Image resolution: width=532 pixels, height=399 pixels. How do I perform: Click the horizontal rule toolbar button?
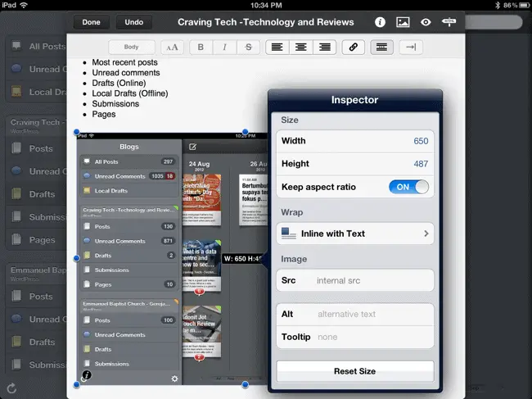tap(381, 48)
